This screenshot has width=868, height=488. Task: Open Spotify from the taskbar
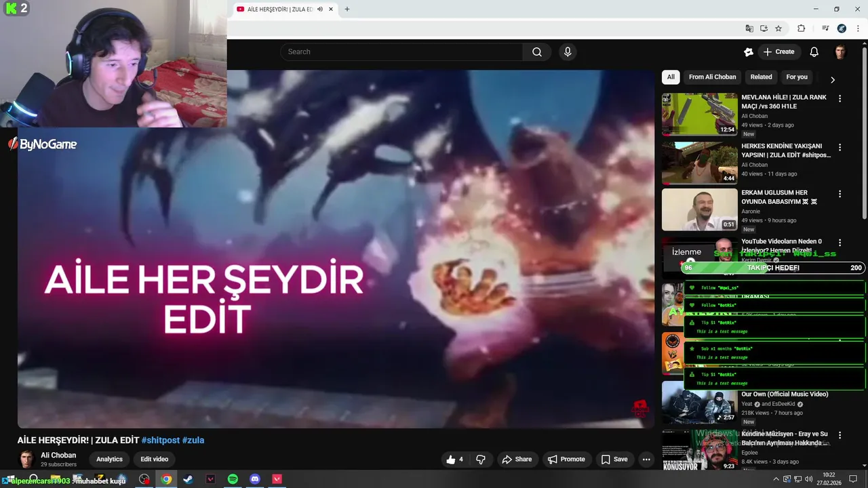[233, 479]
